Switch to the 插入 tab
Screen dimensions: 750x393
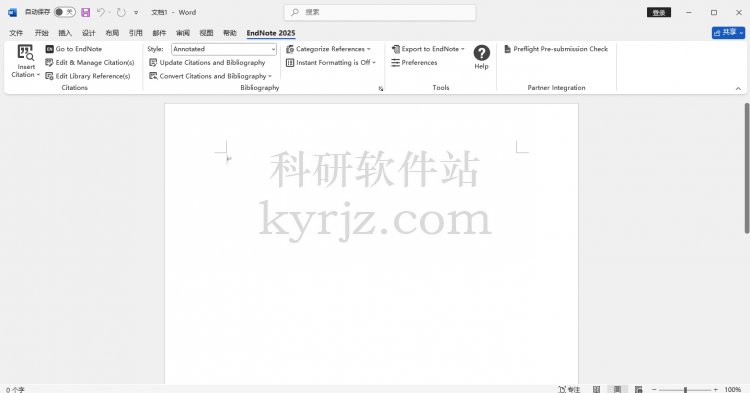click(65, 33)
